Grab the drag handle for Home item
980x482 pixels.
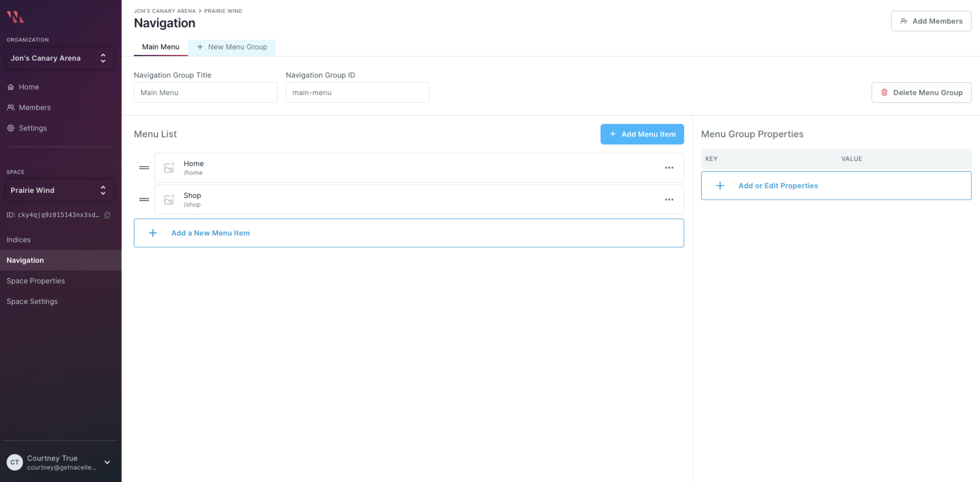[x=144, y=168]
